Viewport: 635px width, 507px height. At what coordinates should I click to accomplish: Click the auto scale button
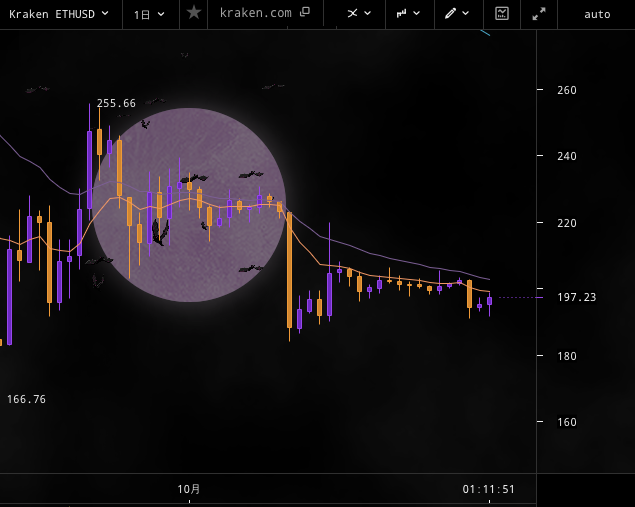coord(597,15)
